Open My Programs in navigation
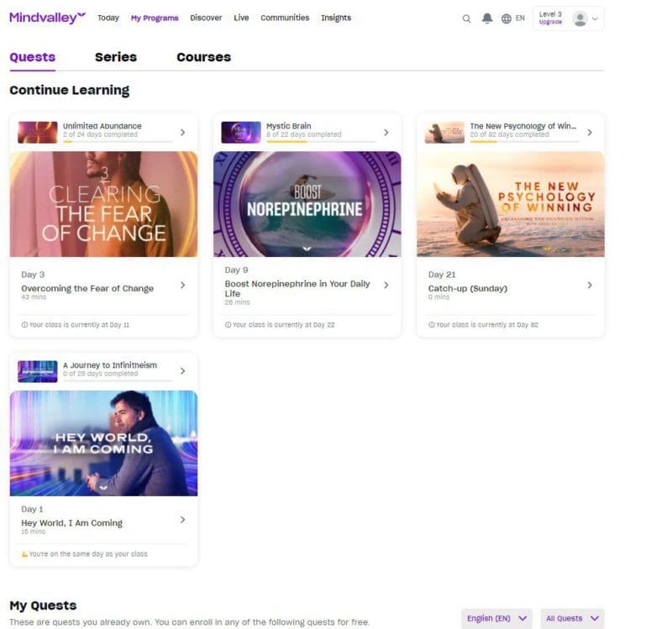Image resolution: width=672 pixels, height=629 pixels. tap(155, 18)
